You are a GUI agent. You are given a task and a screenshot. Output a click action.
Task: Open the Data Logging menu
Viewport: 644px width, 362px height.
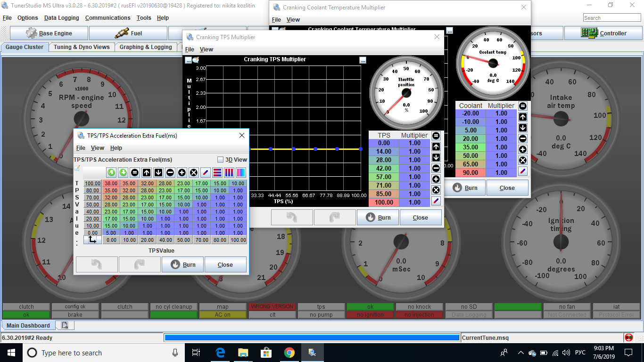tap(62, 18)
